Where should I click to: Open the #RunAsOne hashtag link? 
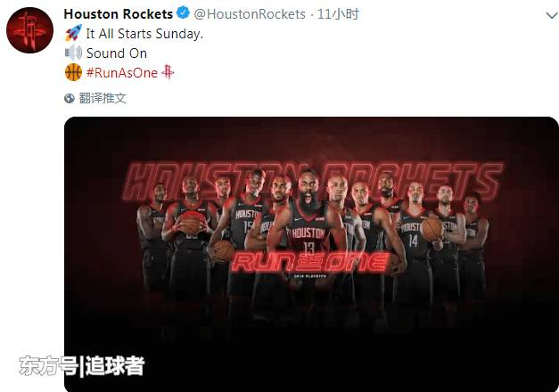121,73
